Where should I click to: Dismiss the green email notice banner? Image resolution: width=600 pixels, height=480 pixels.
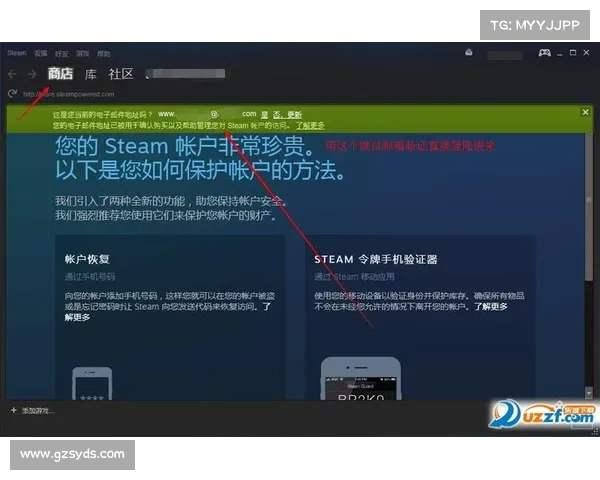pyautogui.click(x=585, y=112)
